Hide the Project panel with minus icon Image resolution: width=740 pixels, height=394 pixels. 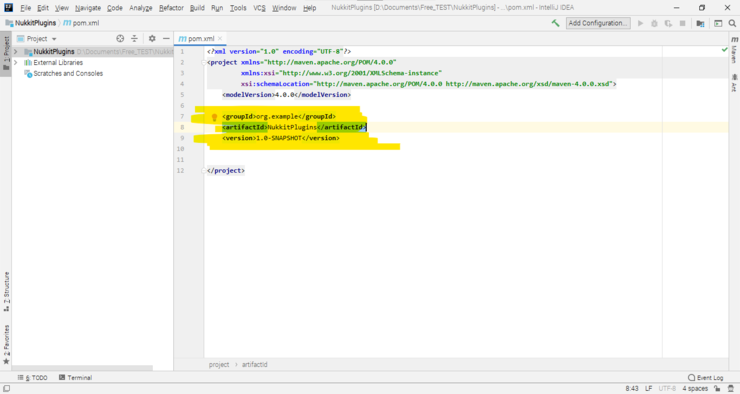166,39
